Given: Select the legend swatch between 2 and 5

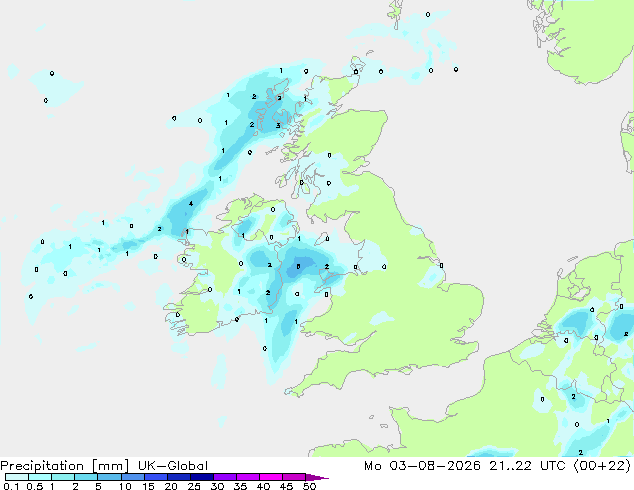Looking at the screenshot, I should pos(86,477).
